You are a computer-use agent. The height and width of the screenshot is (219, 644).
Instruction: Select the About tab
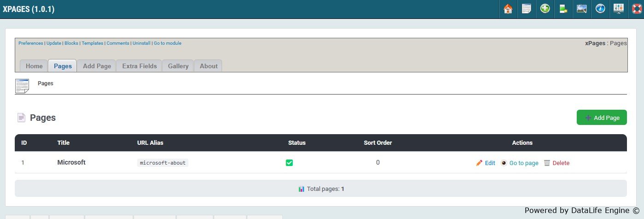208,66
